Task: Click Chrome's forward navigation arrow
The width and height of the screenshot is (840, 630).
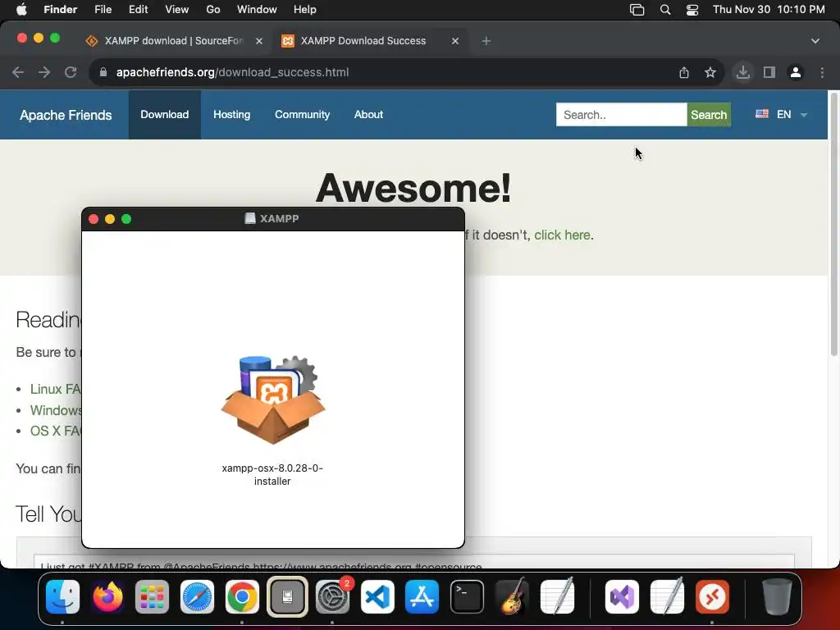Action: [44, 72]
